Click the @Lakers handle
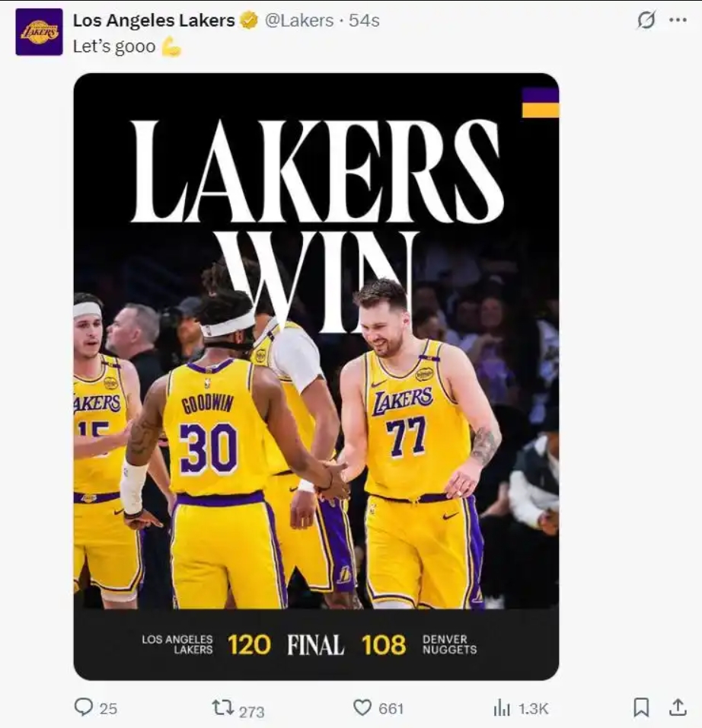 coord(299,21)
